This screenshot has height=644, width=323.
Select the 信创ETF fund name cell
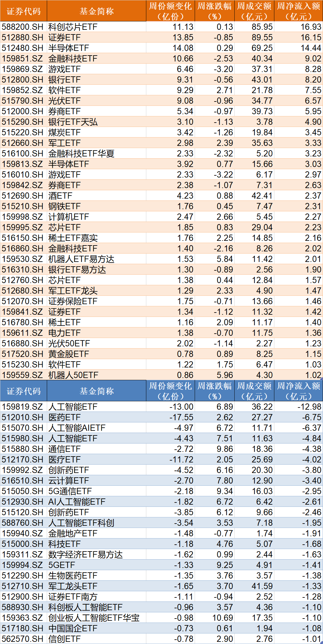[64, 639]
